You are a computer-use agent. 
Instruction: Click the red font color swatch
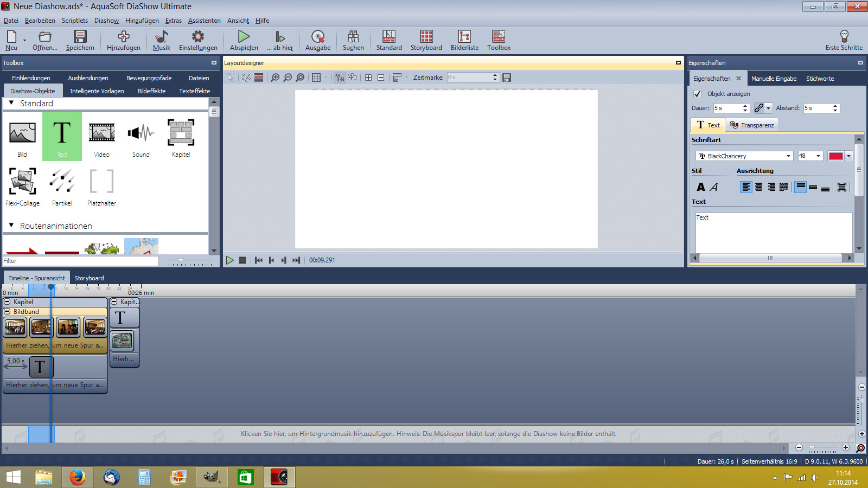[x=835, y=156]
